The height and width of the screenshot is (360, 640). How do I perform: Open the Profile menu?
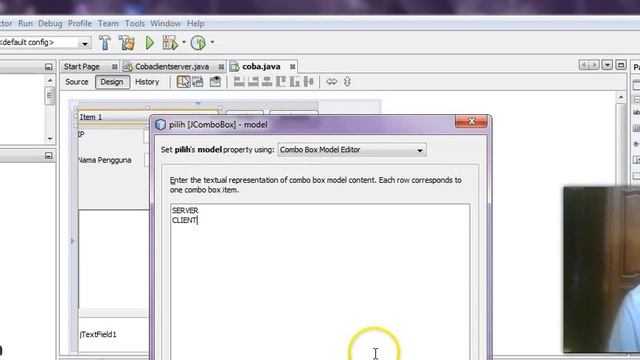point(80,23)
